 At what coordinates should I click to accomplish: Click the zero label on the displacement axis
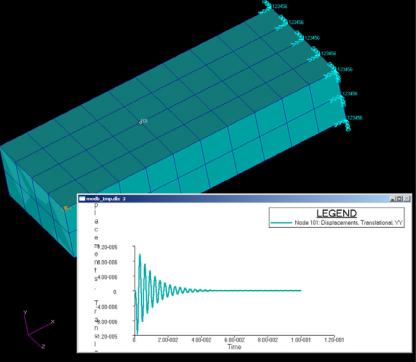click(115, 292)
